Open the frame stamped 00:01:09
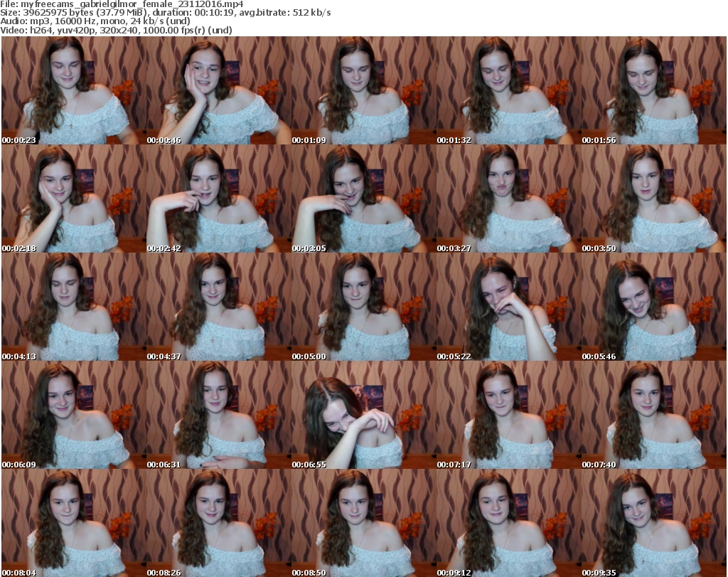 (363, 90)
